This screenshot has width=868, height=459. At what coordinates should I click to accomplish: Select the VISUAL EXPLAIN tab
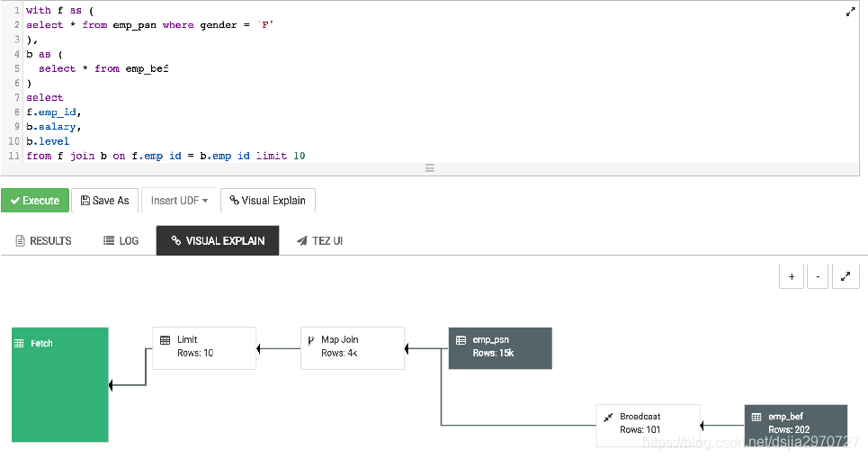(218, 241)
